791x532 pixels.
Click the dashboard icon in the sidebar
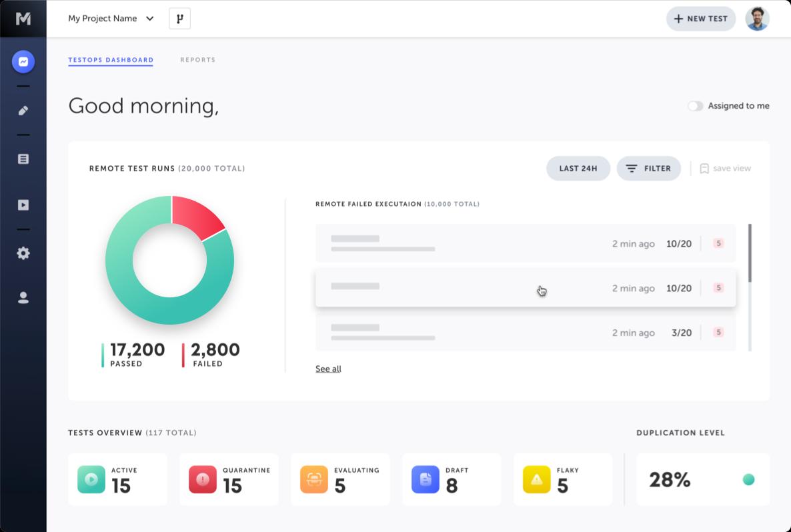click(x=23, y=62)
